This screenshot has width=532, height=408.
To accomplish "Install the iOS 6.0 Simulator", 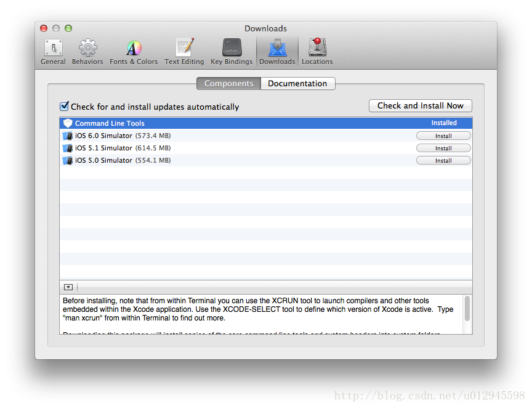I will (x=443, y=136).
